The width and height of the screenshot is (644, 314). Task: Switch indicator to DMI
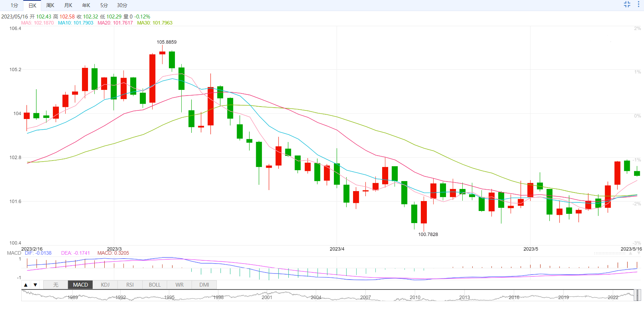(x=204, y=285)
